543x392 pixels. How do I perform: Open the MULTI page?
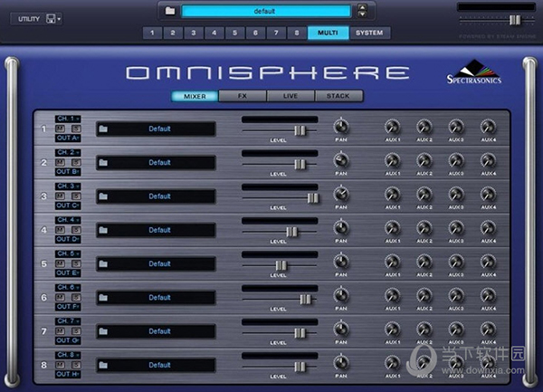[x=328, y=33]
